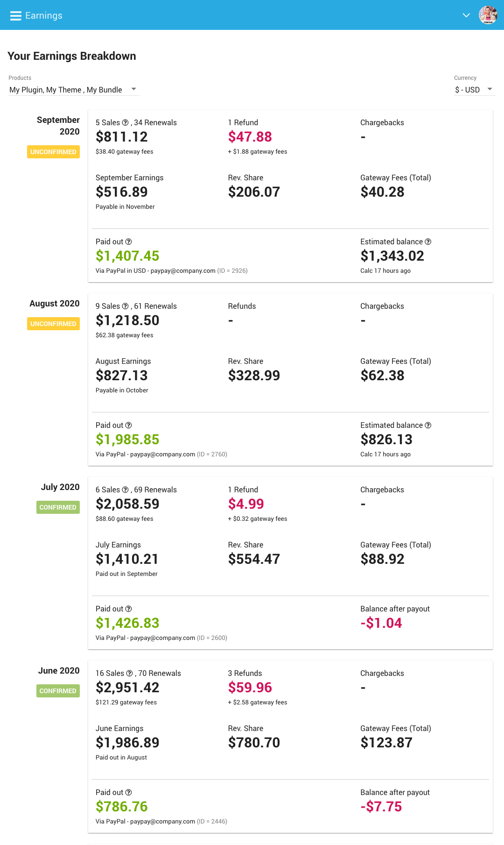504x845 pixels.
Task: Open the hamburger navigation menu
Action: pyautogui.click(x=15, y=16)
